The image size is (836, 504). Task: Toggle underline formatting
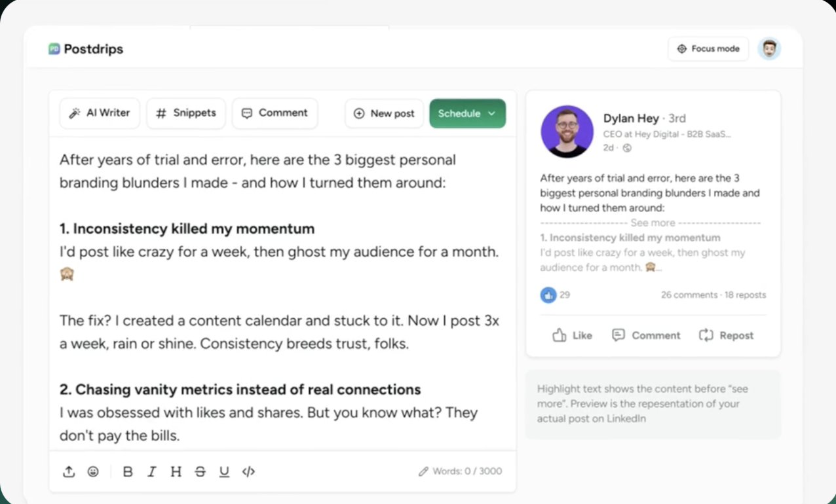[x=224, y=471]
